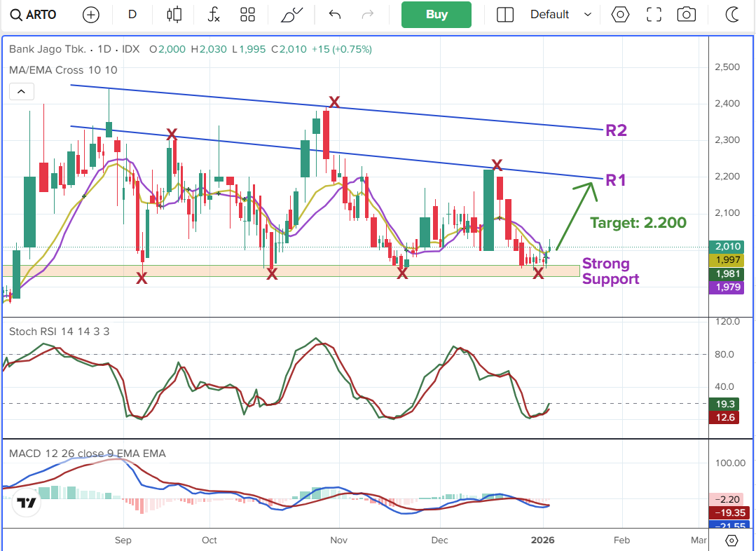Image resolution: width=756 pixels, height=551 pixels.
Task: Open TradingView logo link
Action: (x=26, y=503)
